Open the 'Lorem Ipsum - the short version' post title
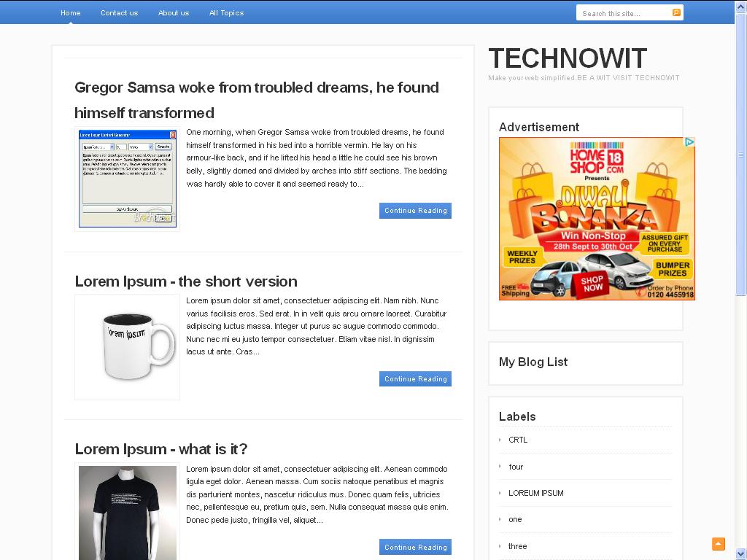Viewport: 747px width, 560px height. 186,281
